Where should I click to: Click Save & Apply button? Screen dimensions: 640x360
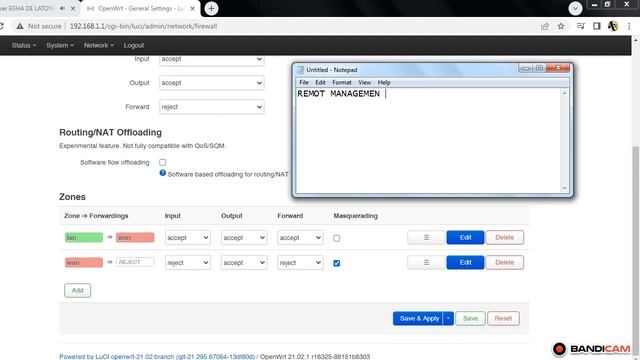(418, 318)
